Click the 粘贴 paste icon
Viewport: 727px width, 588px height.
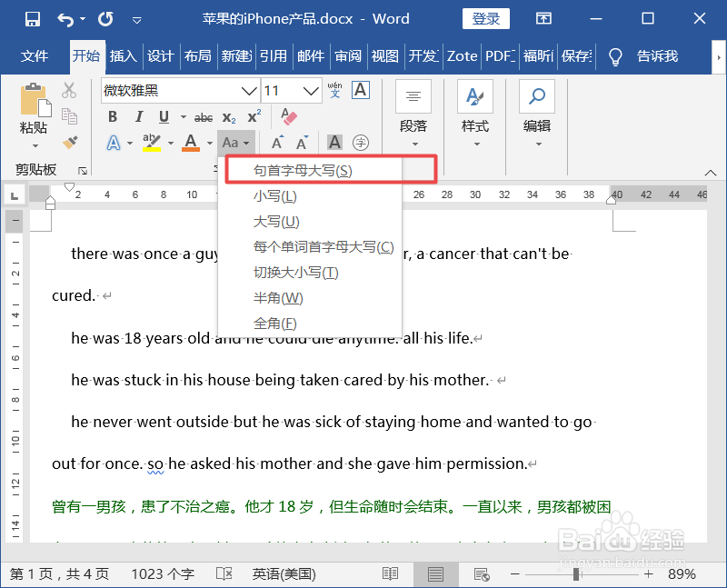[35, 100]
